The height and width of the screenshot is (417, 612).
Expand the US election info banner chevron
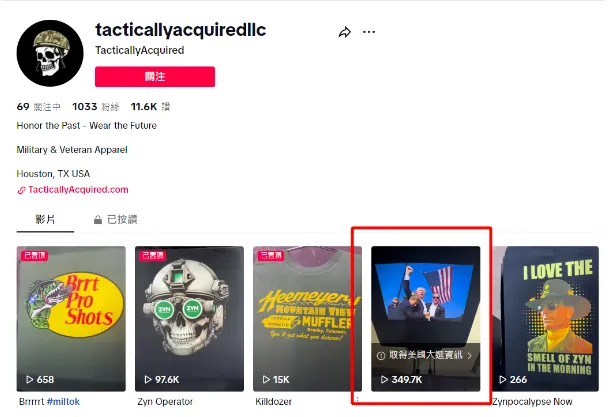(470, 355)
